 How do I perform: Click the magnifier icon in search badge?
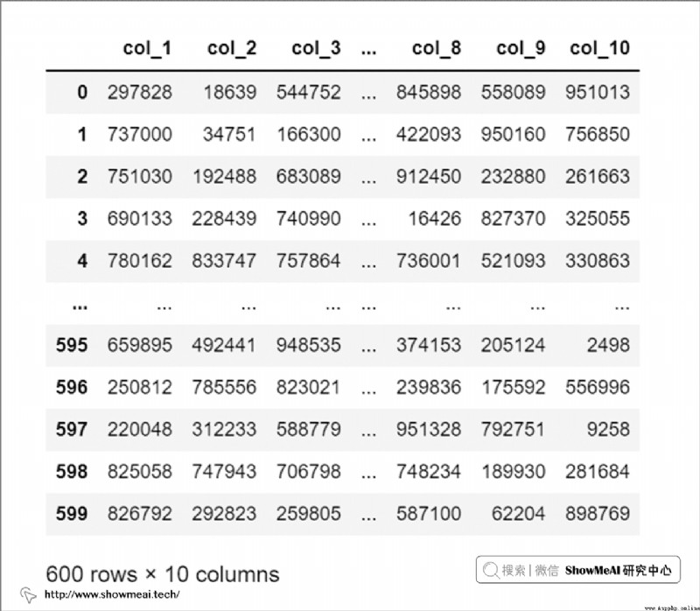tap(491, 571)
